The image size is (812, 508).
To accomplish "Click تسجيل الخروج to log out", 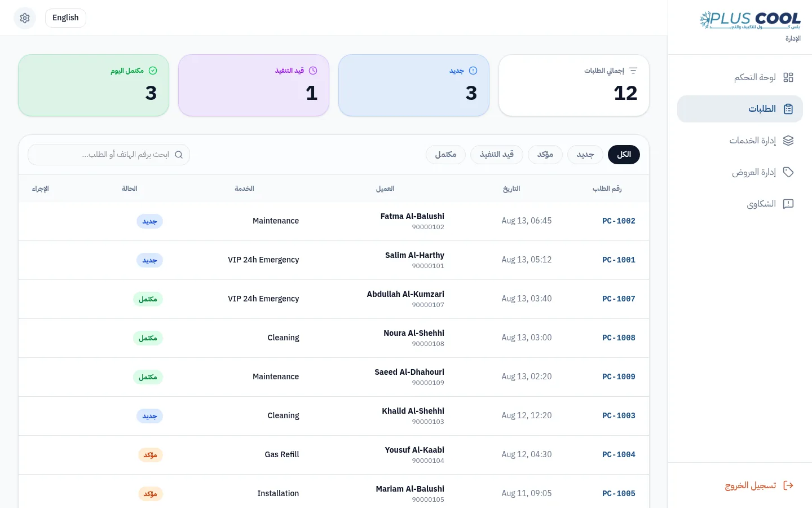I will 740,485.
